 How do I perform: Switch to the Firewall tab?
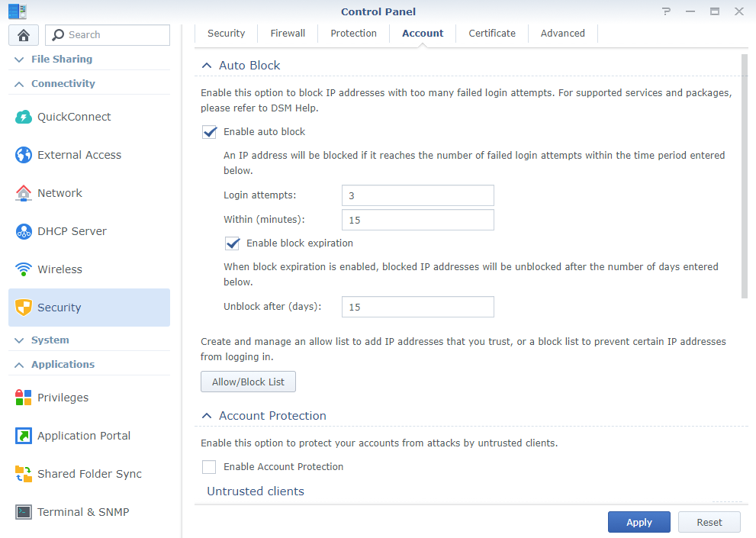(288, 34)
